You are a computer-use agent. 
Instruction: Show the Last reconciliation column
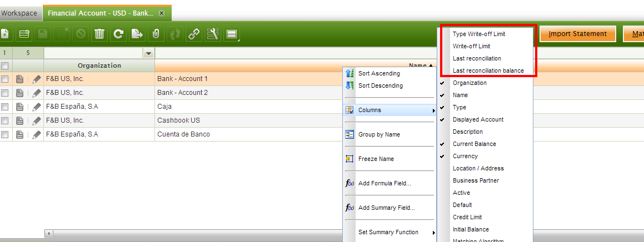click(485, 58)
